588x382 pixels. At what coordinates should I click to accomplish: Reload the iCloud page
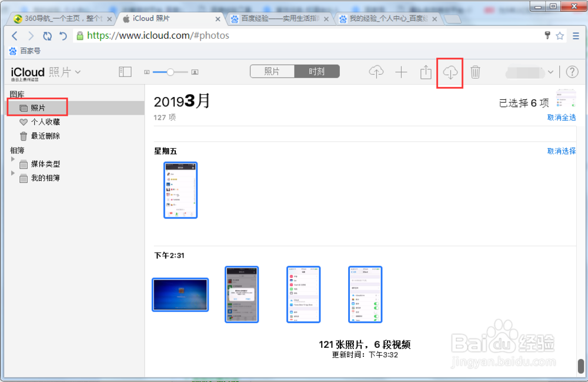click(47, 36)
